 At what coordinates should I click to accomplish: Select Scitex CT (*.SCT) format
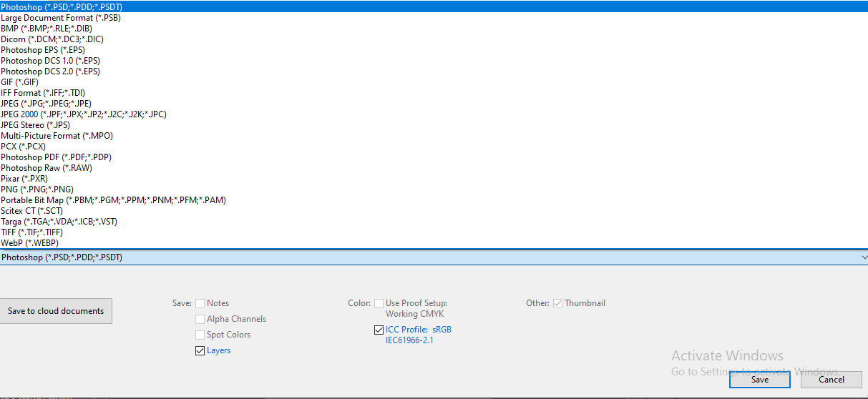[434, 210]
